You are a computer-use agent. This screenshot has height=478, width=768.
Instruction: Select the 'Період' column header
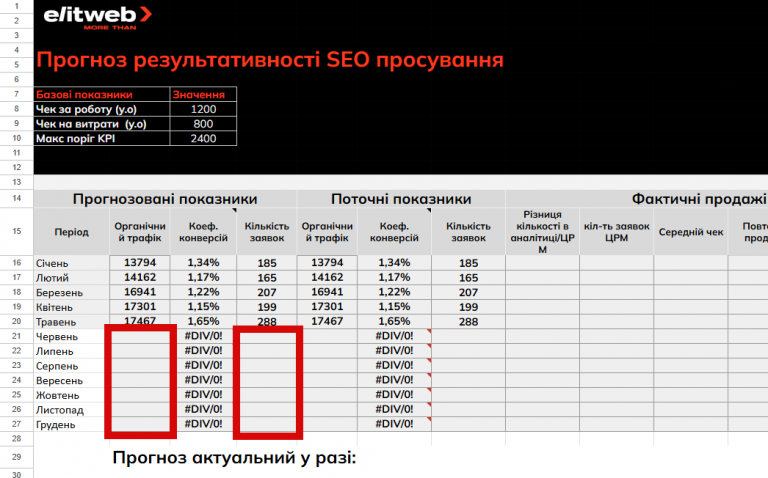(72, 232)
